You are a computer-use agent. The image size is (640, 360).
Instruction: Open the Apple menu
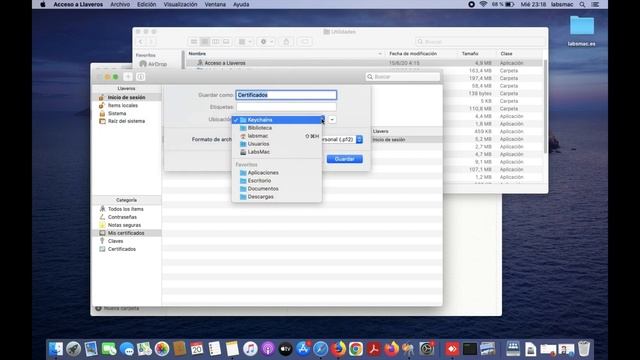[x=43, y=4]
